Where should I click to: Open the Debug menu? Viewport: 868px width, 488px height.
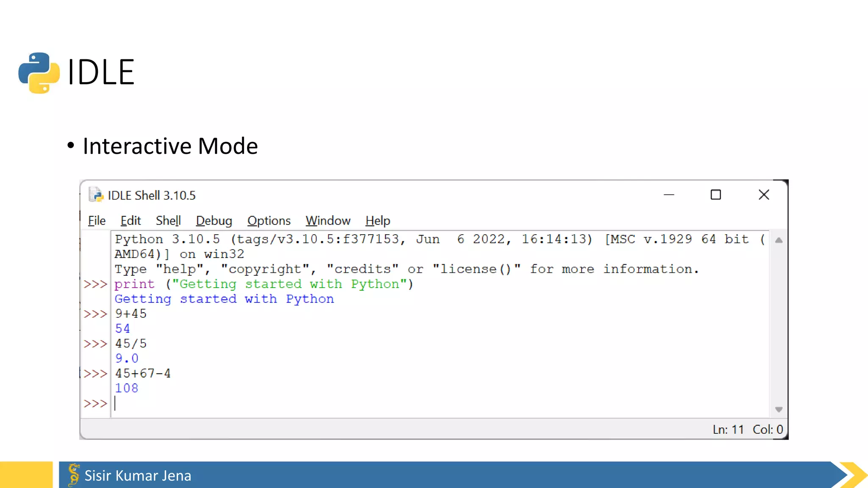click(x=214, y=221)
